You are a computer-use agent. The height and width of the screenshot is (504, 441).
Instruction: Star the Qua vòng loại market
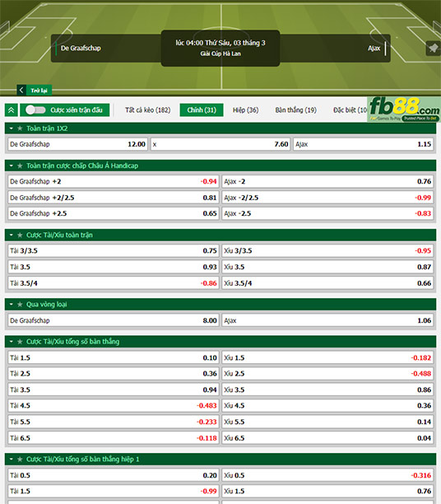[x=20, y=305]
